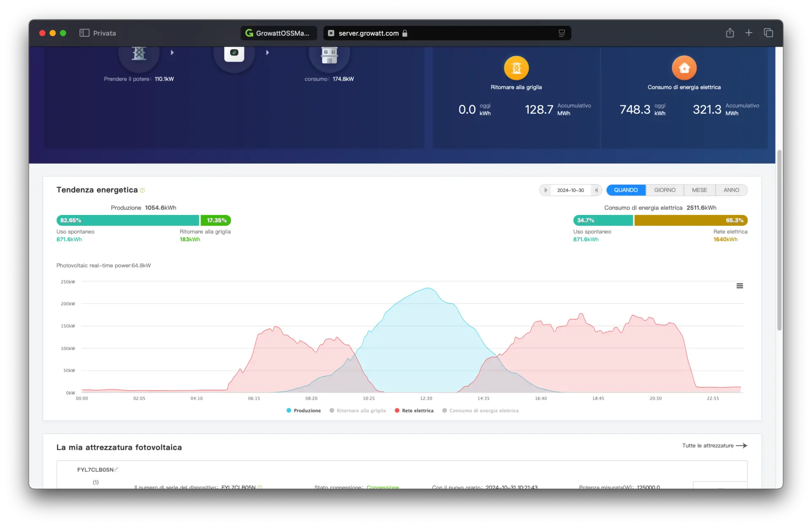Open the date picker showing 2024-10-30

pyautogui.click(x=571, y=190)
